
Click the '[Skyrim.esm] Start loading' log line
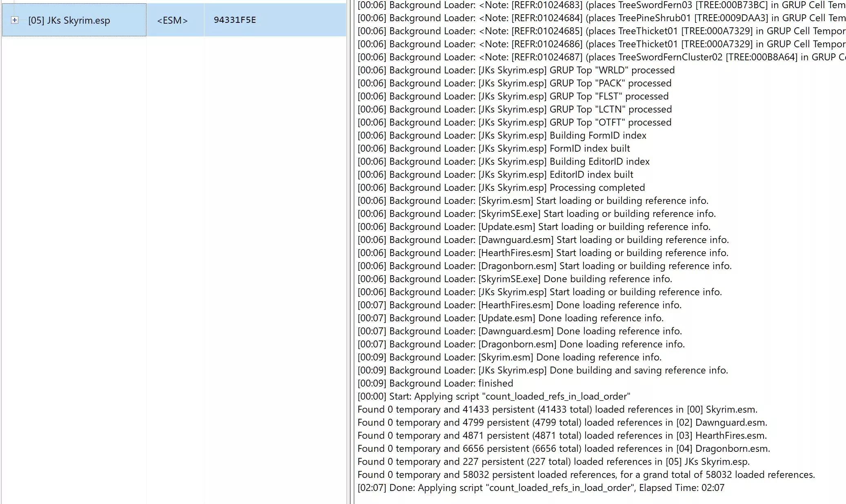click(x=533, y=201)
